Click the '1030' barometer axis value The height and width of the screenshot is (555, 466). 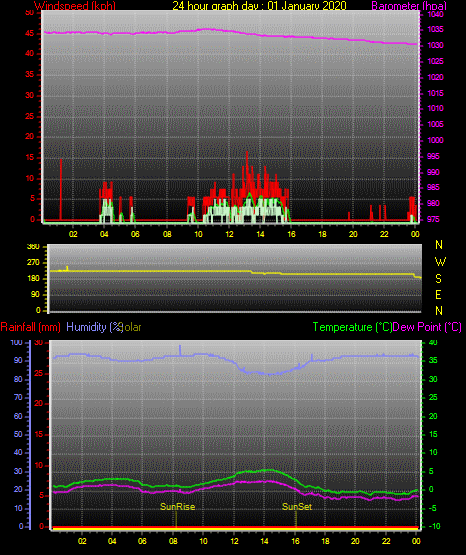[435, 45]
